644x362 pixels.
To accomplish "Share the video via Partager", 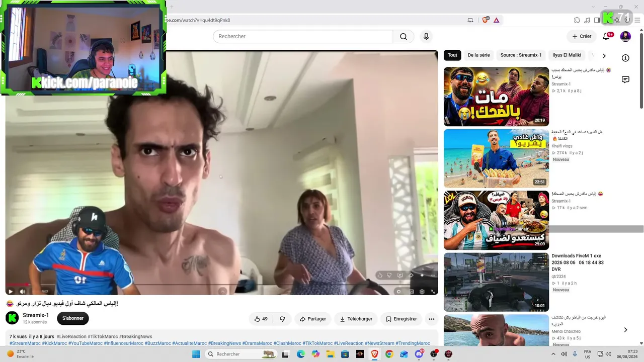I will tap(313, 319).
